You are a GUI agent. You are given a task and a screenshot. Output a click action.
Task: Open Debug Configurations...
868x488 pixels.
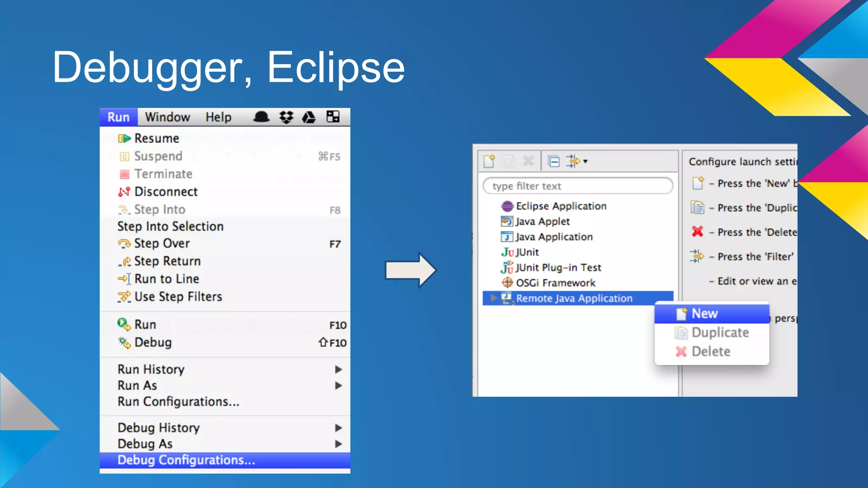coord(225,460)
